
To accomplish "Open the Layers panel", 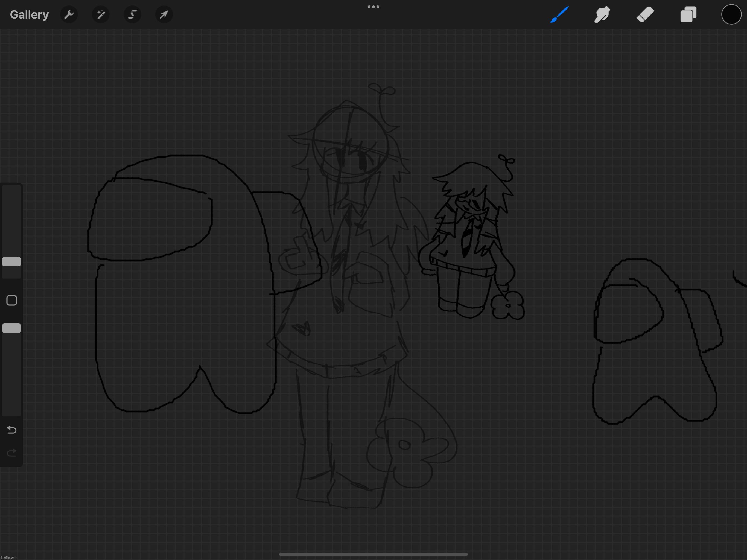I will pos(688,14).
